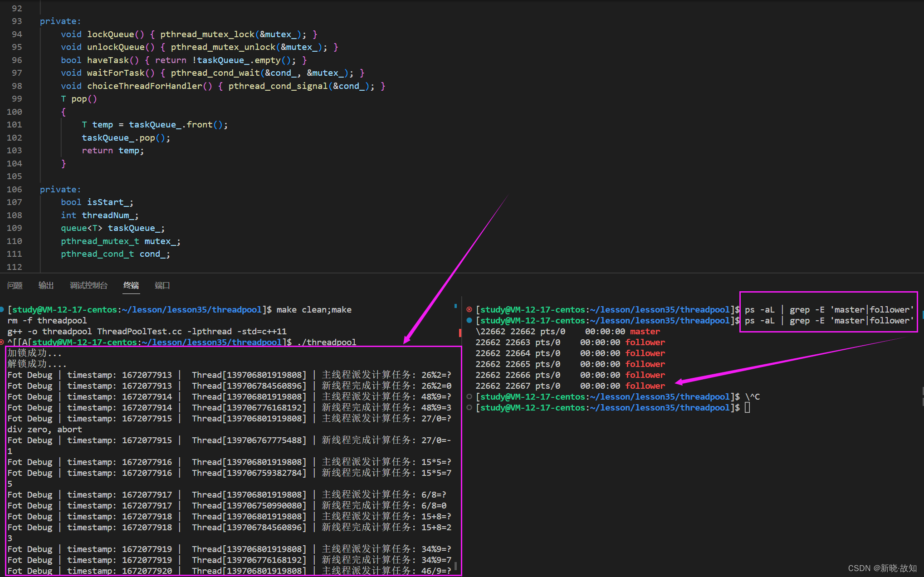Open the 端口 panel tab

coord(162,285)
